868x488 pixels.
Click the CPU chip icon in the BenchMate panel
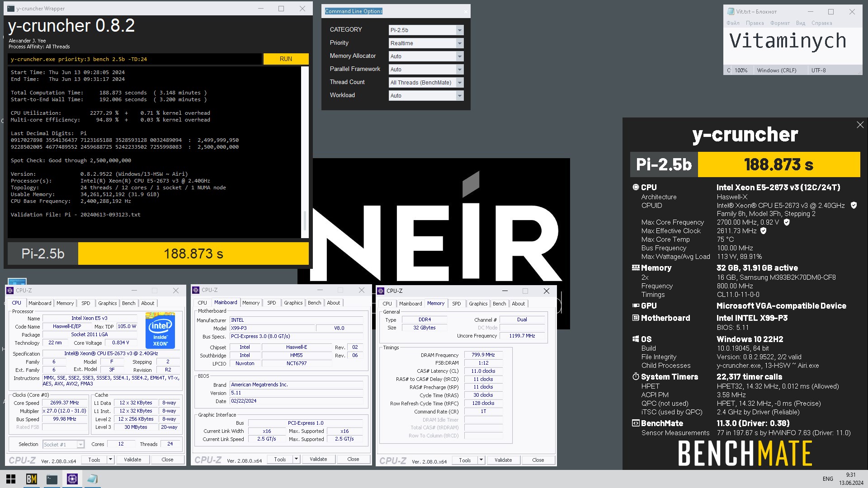636,187
